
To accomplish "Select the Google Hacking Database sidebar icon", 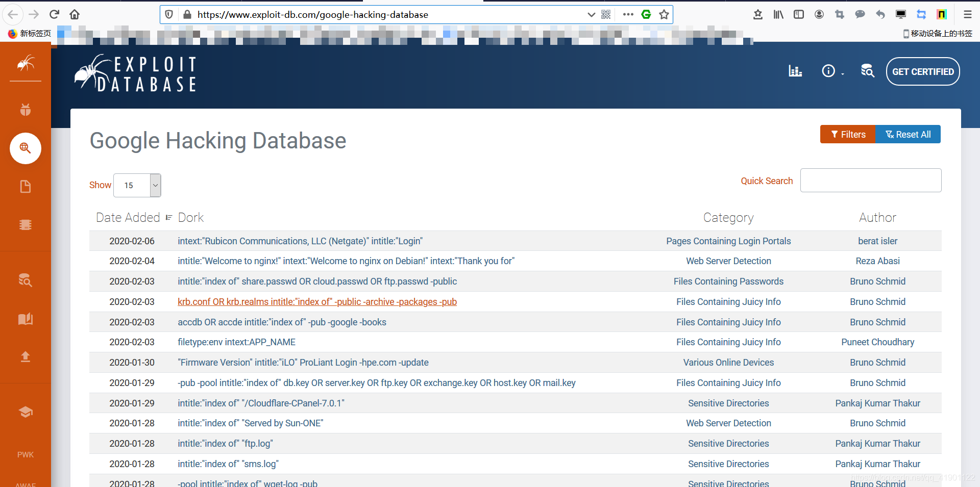I will 26,148.
